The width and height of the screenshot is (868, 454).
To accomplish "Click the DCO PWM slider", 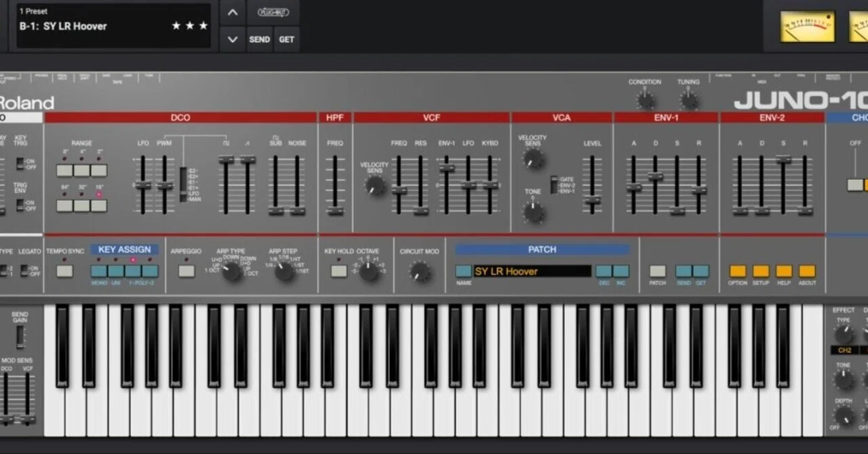I will 164,185.
